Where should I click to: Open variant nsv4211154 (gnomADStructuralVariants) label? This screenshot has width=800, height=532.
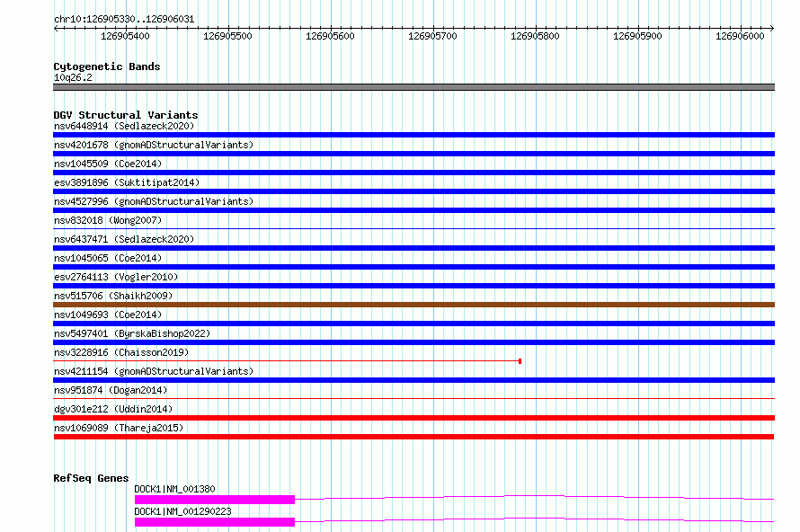click(154, 371)
